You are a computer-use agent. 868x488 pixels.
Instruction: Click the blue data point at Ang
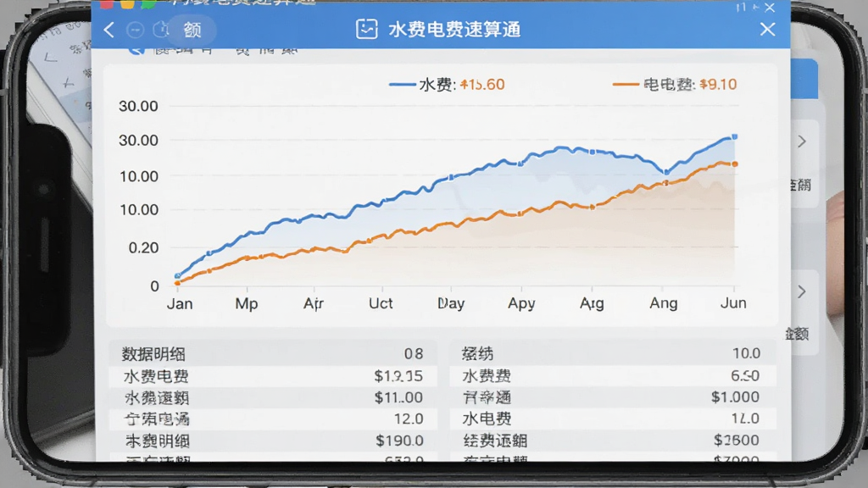coord(666,173)
